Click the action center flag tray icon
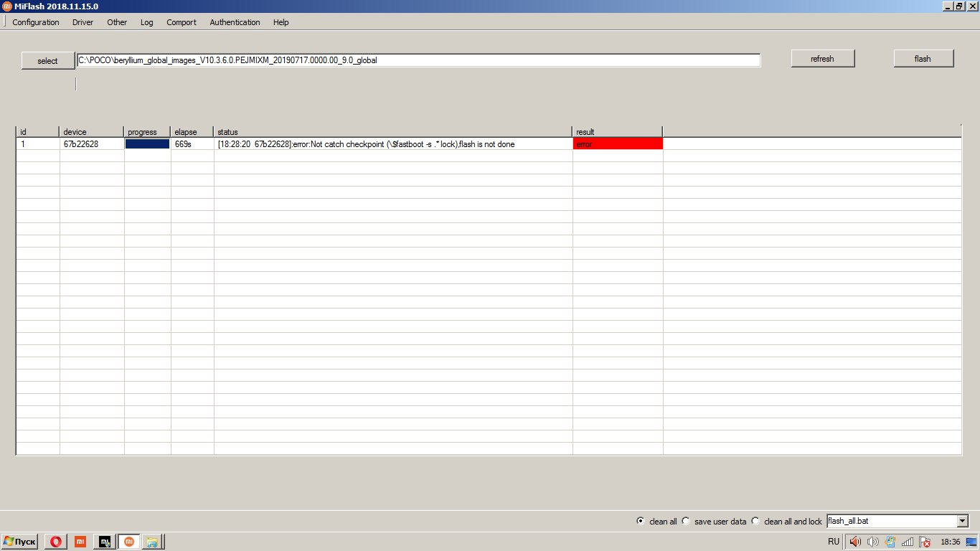Screen dimensions: 980x551 [925, 542]
